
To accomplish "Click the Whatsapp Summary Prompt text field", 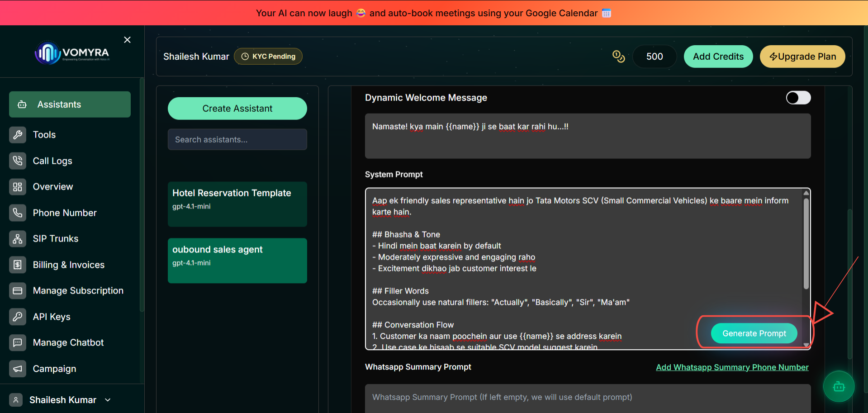I will 588,398.
